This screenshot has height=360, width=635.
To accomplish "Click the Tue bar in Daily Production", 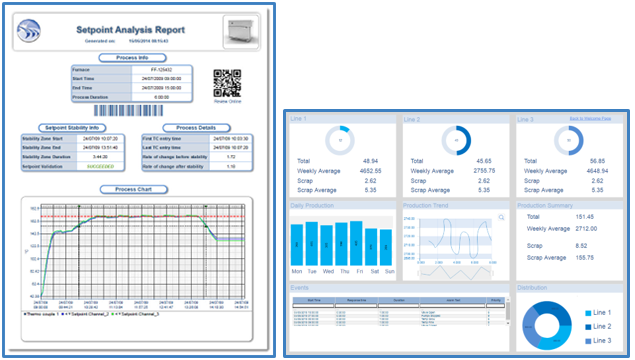I will pyautogui.click(x=312, y=244).
